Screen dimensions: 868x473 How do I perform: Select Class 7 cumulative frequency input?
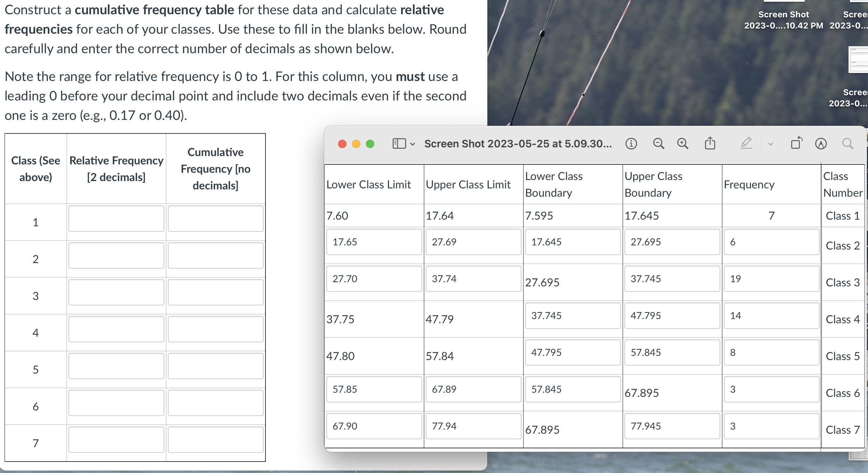click(x=216, y=440)
